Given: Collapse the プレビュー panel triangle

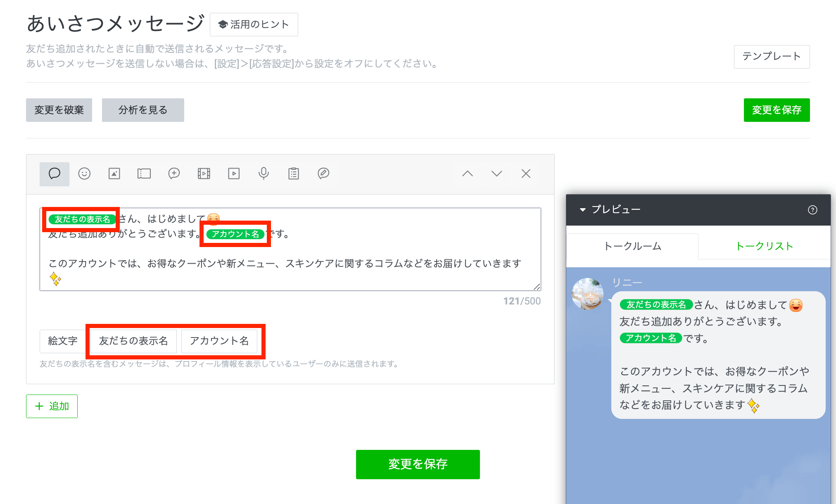Looking at the screenshot, I should click(x=583, y=210).
